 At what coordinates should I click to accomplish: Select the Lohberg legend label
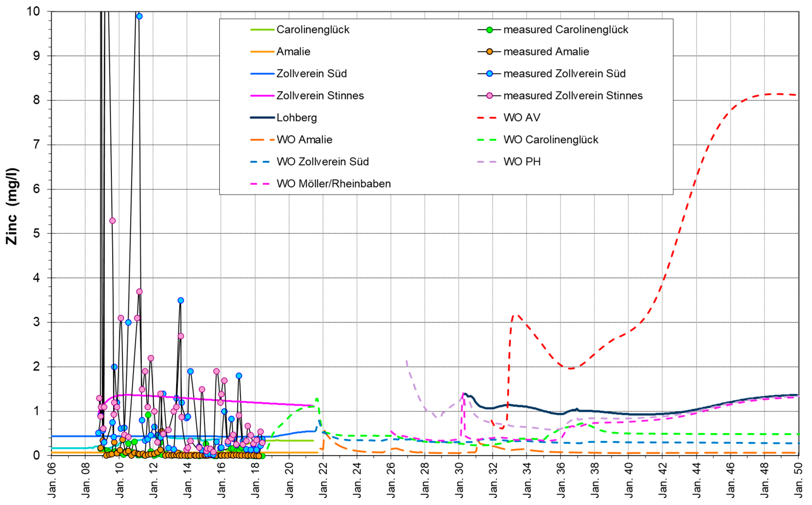pyautogui.click(x=296, y=117)
